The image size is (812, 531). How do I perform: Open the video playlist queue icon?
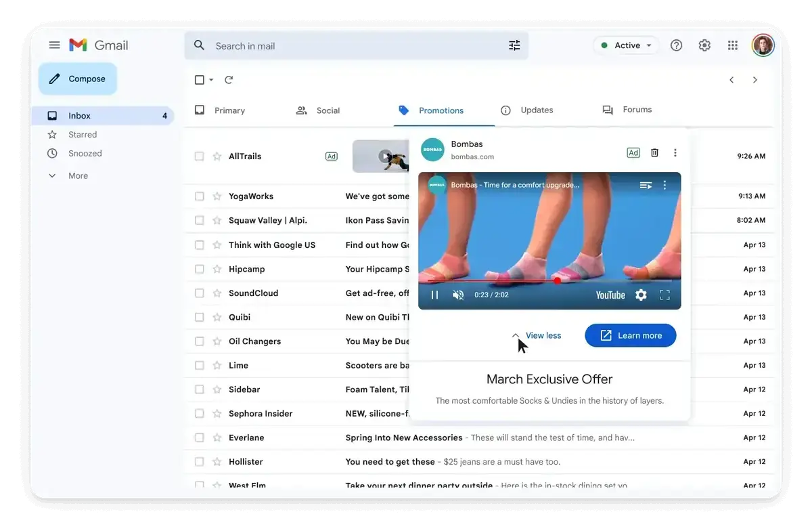click(646, 185)
